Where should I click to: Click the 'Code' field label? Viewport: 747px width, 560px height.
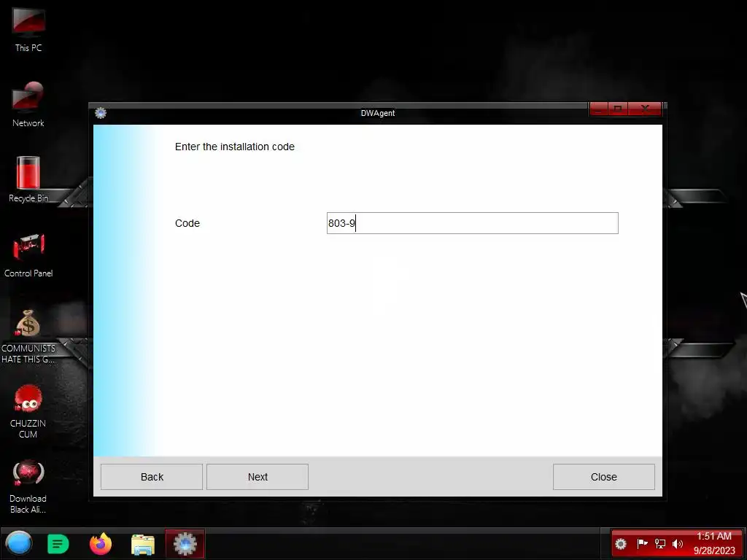click(187, 223)
